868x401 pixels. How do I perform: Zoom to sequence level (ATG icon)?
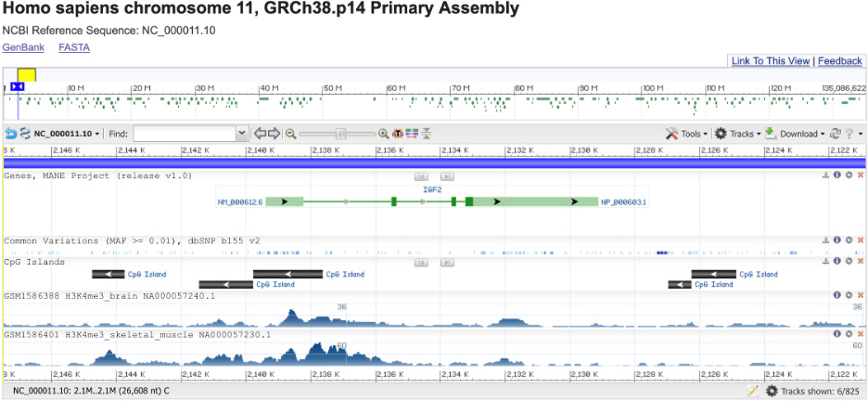[x=398, y=134]
